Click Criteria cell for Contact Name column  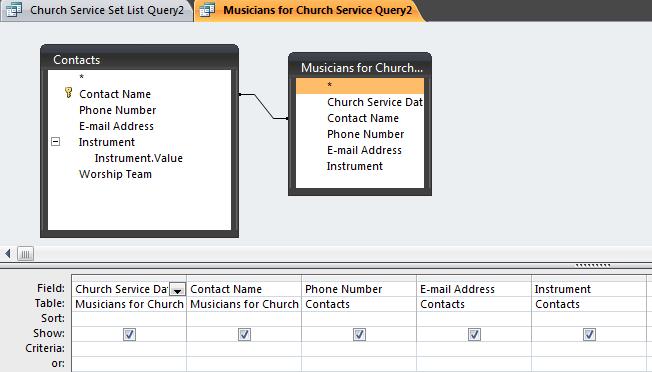pos(244,349)
